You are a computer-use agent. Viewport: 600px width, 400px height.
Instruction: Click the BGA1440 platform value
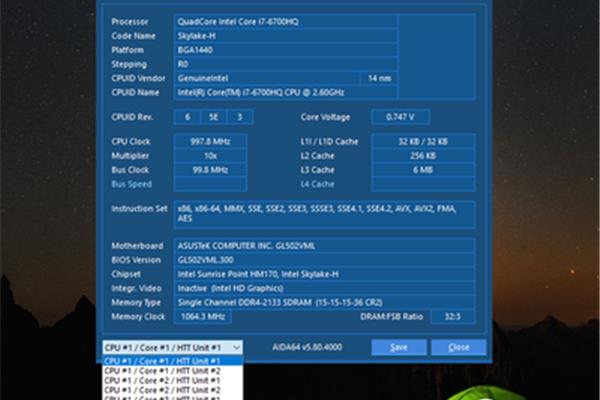point(285,50)
